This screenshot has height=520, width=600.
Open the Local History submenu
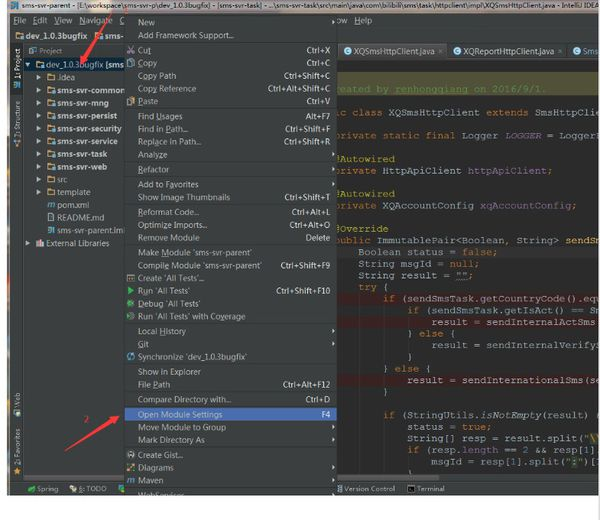tap(231, 331)
